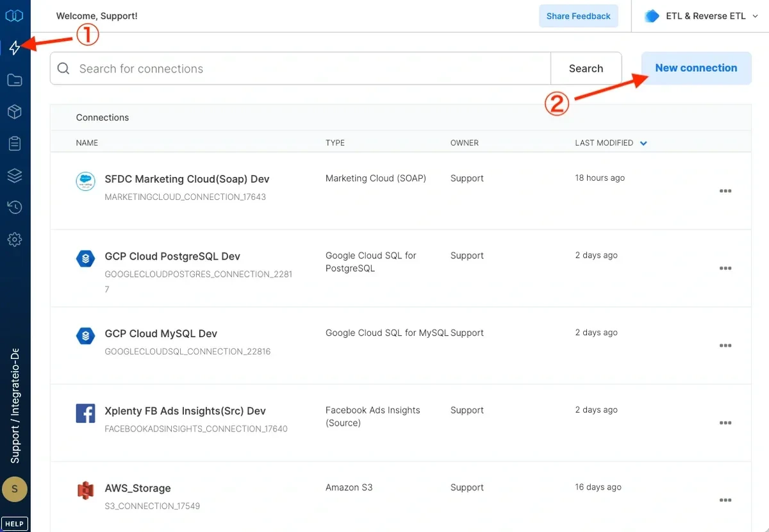Open Connections via the lightning bolt icon
769x532 pixels.
pyautogui.click(x=14, y=47)
